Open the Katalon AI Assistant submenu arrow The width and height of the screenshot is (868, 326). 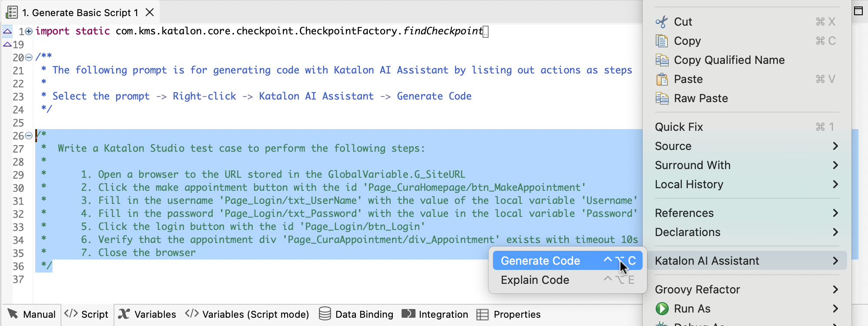835,261
